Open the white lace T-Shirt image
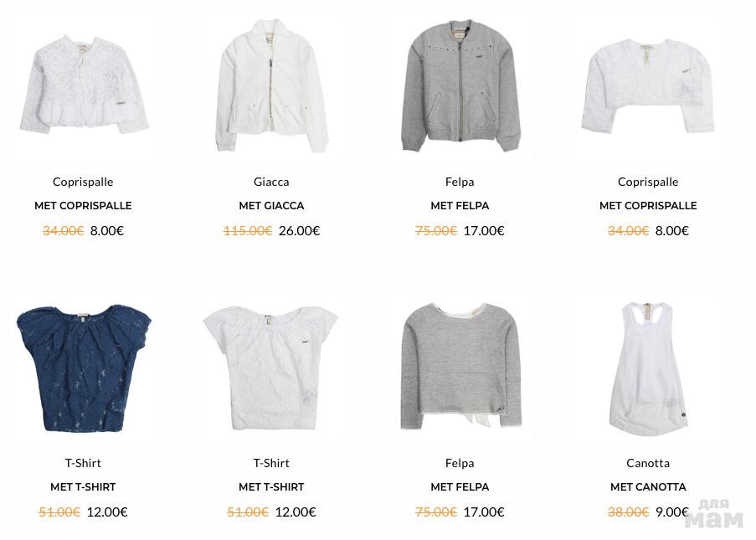The width and height of the screenshot is (756, 540). [271, 368]
